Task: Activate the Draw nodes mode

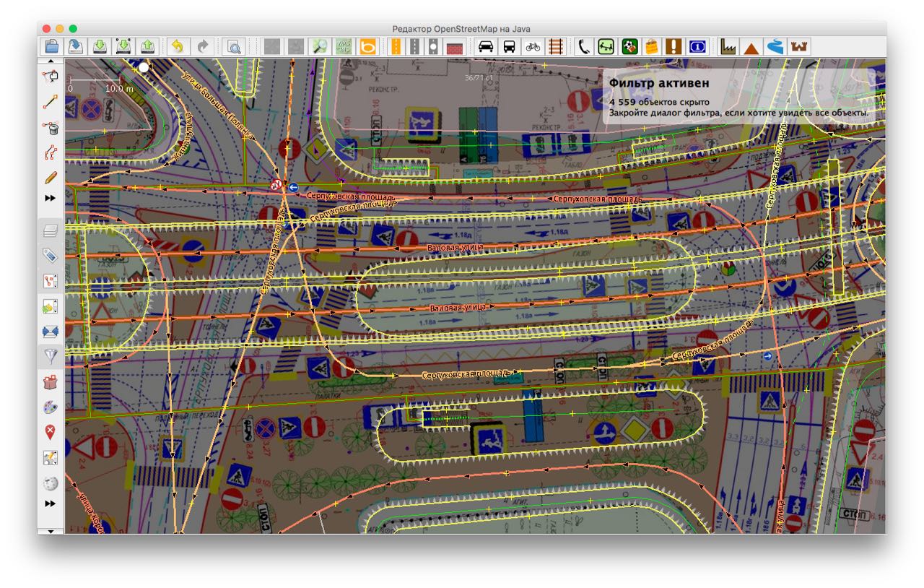Action: 51,102
